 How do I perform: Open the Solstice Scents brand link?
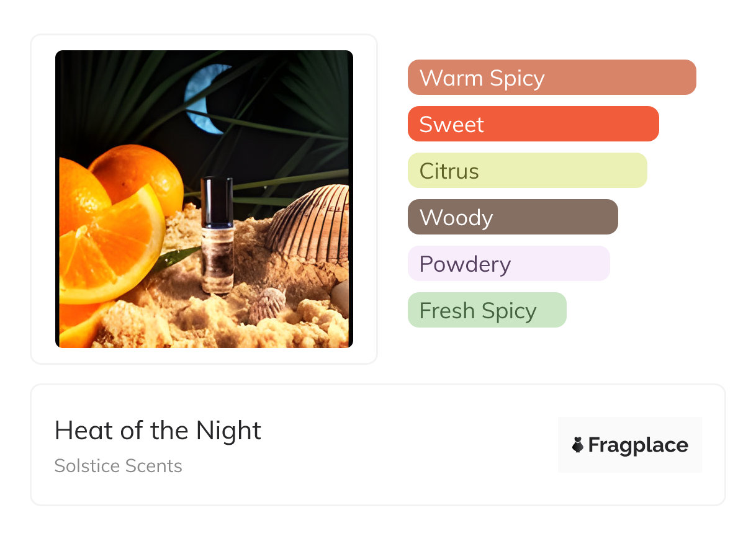click(118, 466)
